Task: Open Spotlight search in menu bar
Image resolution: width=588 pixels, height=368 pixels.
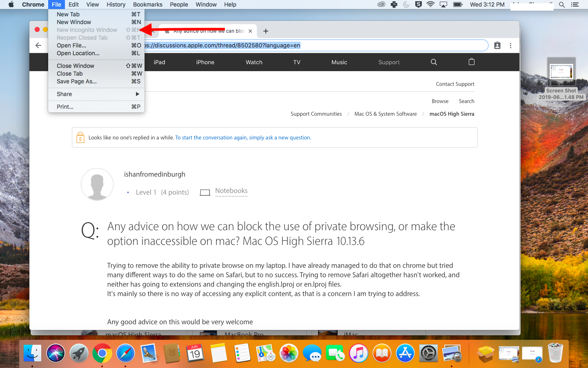Action: 562,4
